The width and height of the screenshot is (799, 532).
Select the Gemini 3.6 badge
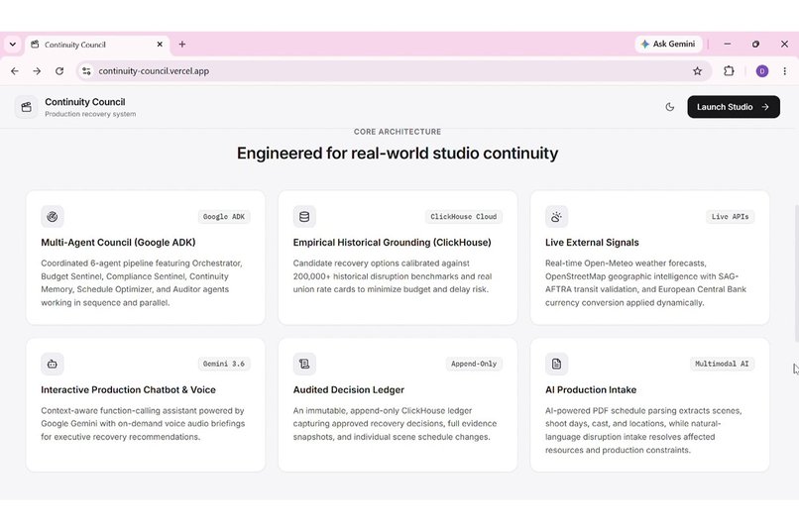coord(224,364)
